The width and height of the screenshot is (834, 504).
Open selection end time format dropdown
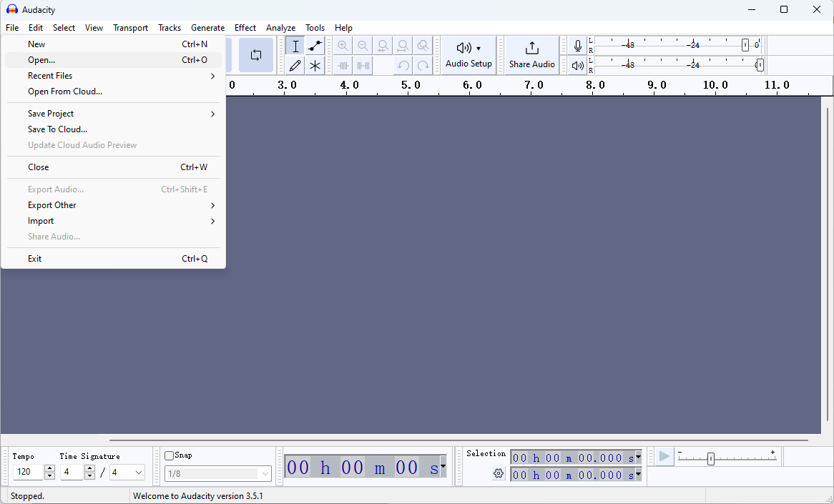tap(638, 474)
